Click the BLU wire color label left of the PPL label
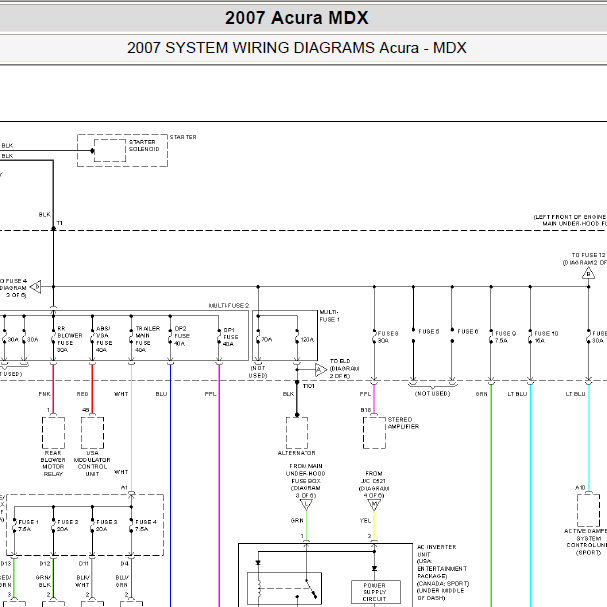The image size is (607, 607). (161, 394)
